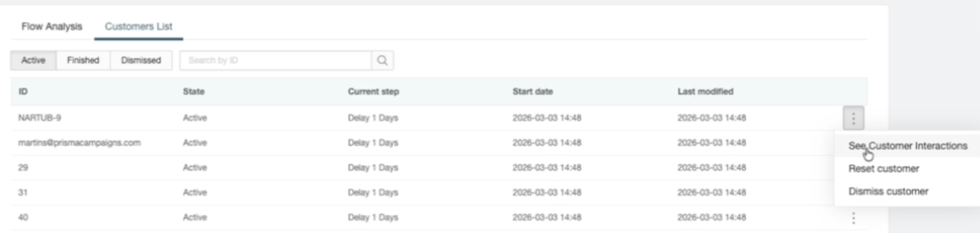Filter the list by Finished customers
The image size is (980, 233).
(83, 61)
